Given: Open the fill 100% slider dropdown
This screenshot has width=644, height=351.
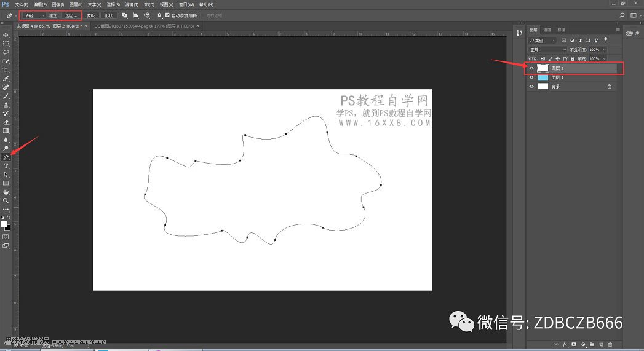Looking at the screenshot, I should tap(605, 59).
